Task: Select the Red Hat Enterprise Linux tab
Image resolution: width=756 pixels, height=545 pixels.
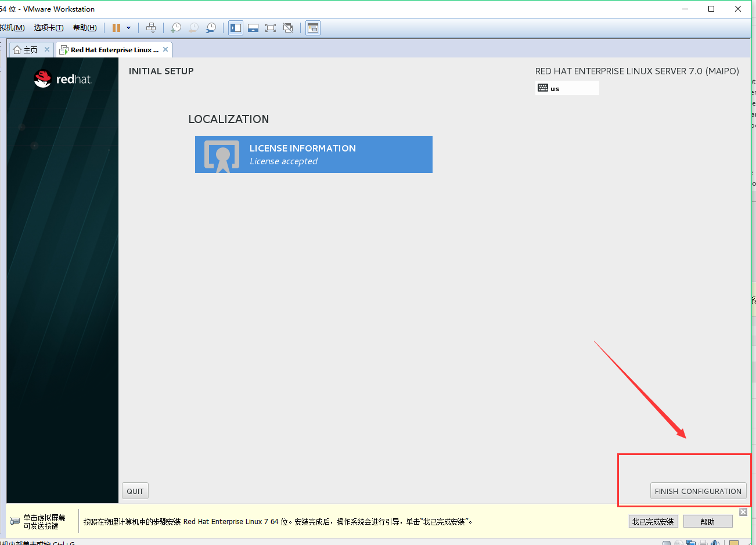Action: point(114,50)
